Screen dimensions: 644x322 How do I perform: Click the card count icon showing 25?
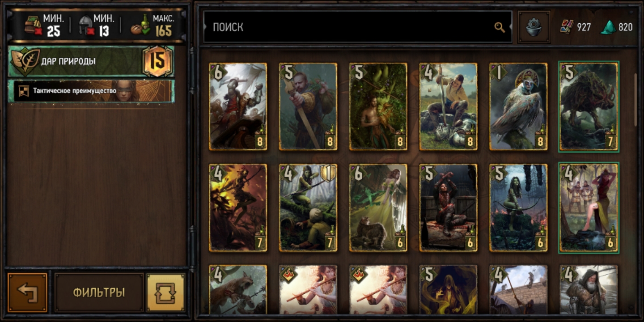[x=34, y=25]
